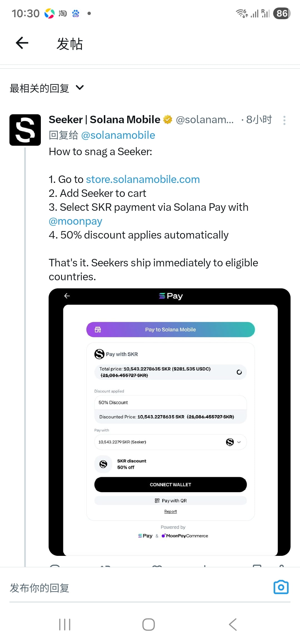
Task: Tap the back arrow in Solana Pay header
Action: [x=67, y=296]
